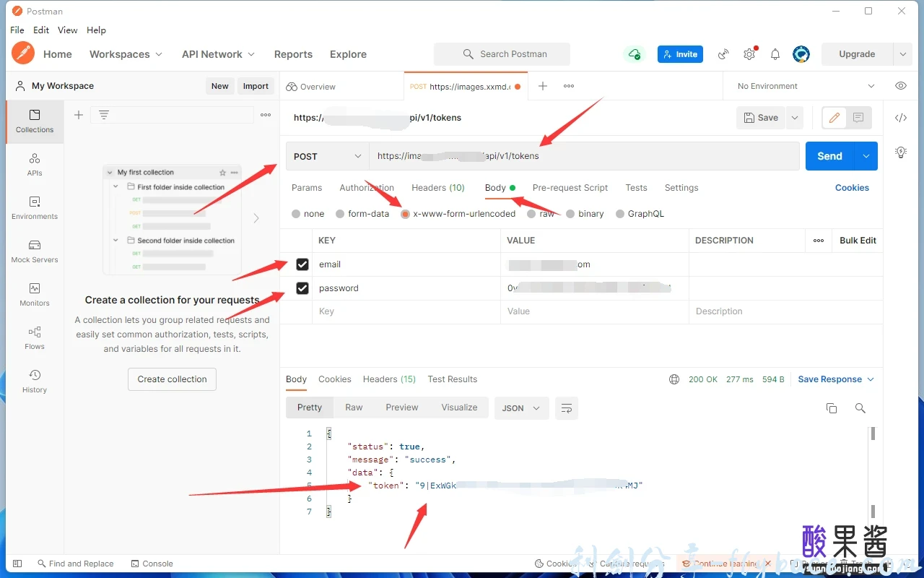
Task: Click the Environment quick look eye icon
Action: pos(901,86)
